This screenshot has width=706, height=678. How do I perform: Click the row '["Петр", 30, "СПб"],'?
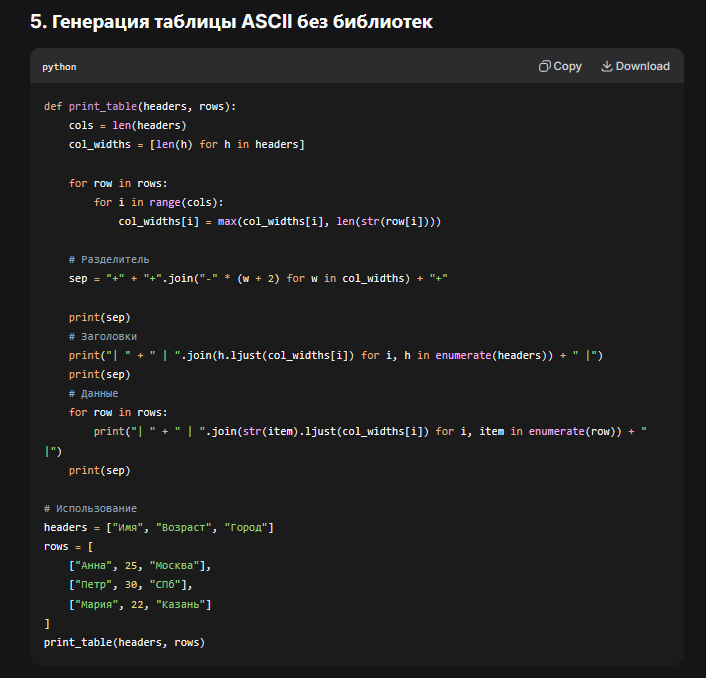point(131,585)
